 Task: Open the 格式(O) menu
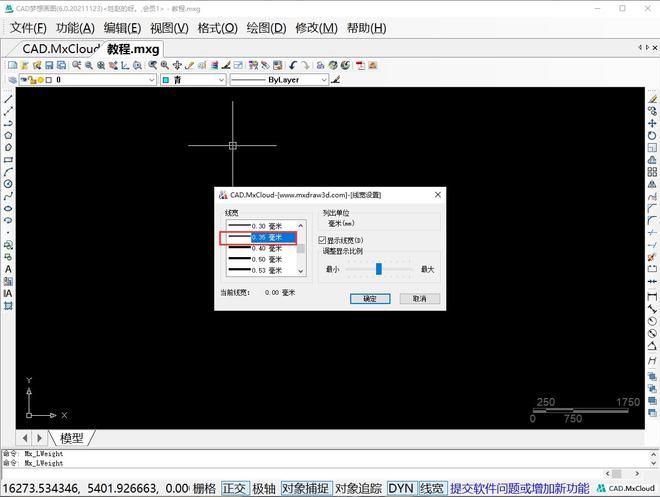click(218, 28)
